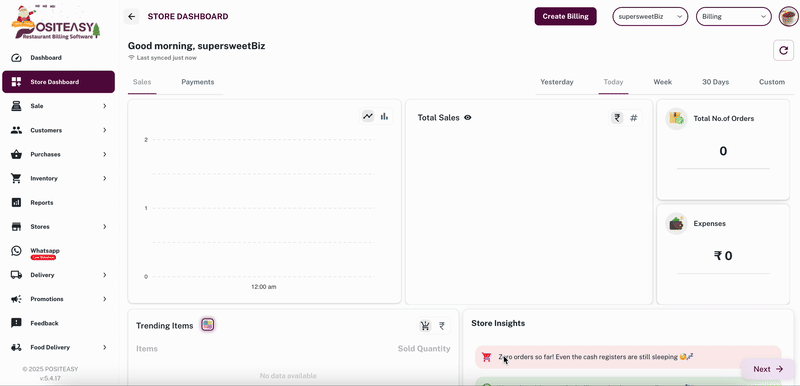The height and width of the screenshot is (386, 800).
Task: Open the Billing mode dropdown
Action: (734, 16)
